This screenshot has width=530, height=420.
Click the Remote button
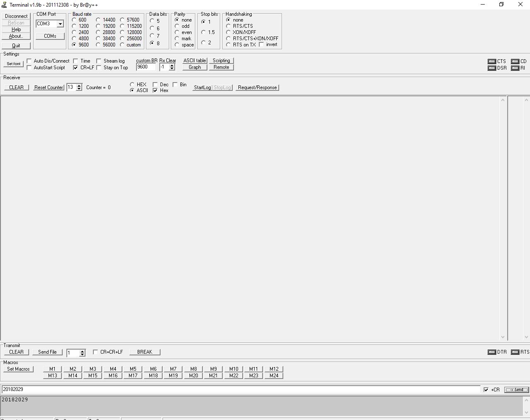click(221, 67)
